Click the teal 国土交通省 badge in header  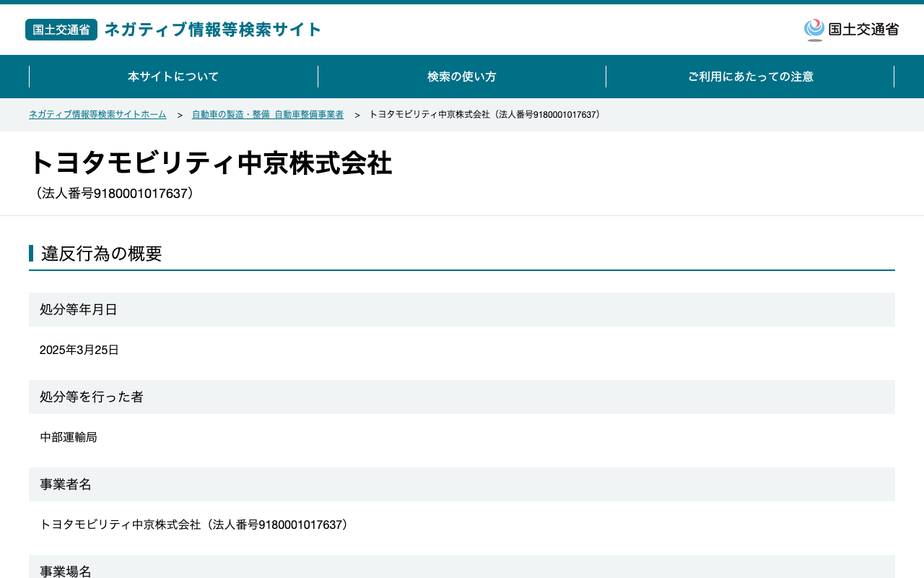click(x=61, y=30)
